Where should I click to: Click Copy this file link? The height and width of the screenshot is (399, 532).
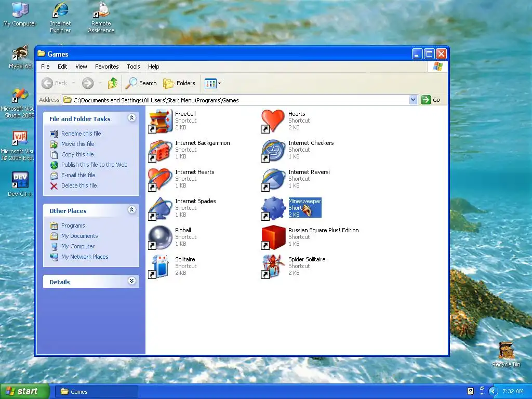77,154
